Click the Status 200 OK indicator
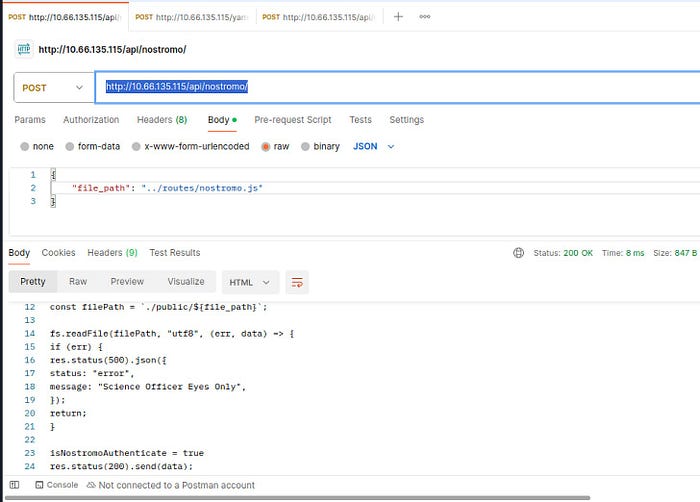The width and height of the screenshot is (700, 502). tap(563, 253)
